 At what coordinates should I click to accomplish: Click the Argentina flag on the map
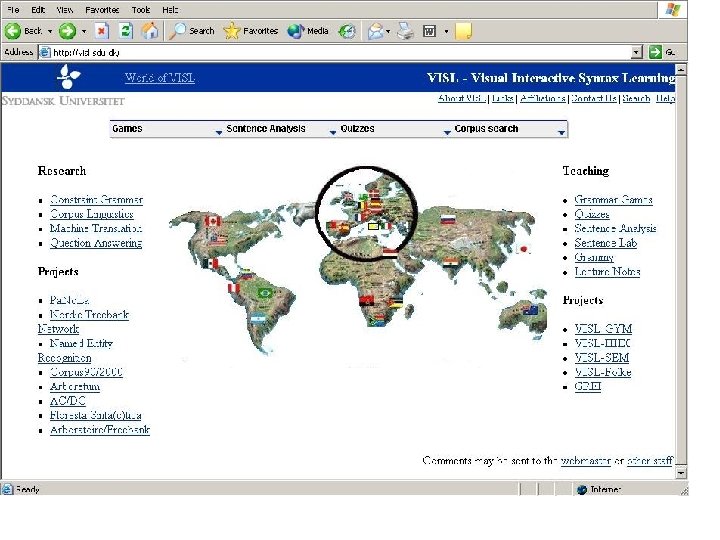click(259, 319)
